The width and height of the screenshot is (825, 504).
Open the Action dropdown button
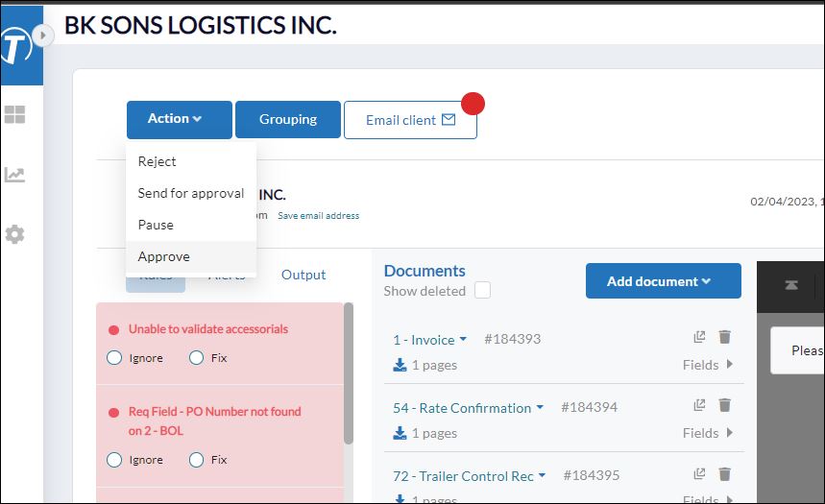point(179,119)
